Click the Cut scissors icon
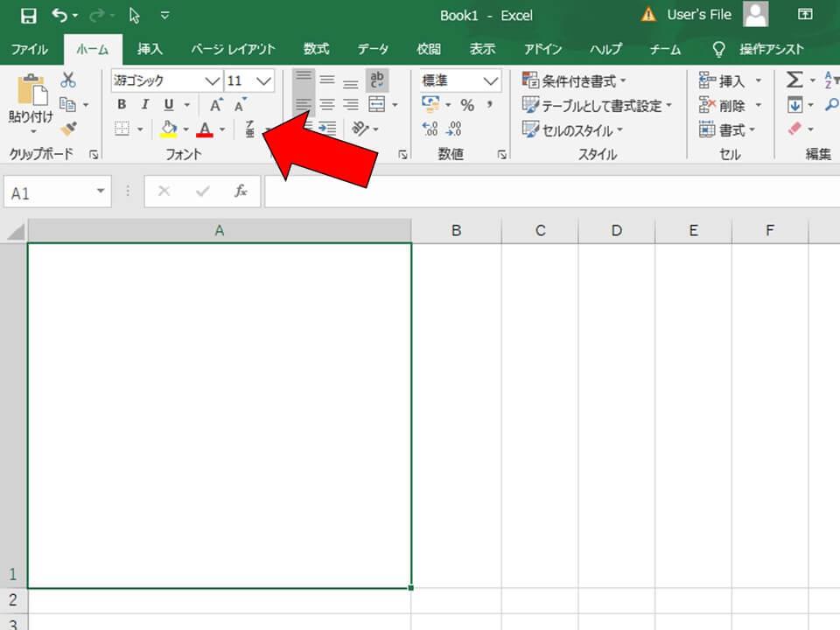 coord(68,80)
